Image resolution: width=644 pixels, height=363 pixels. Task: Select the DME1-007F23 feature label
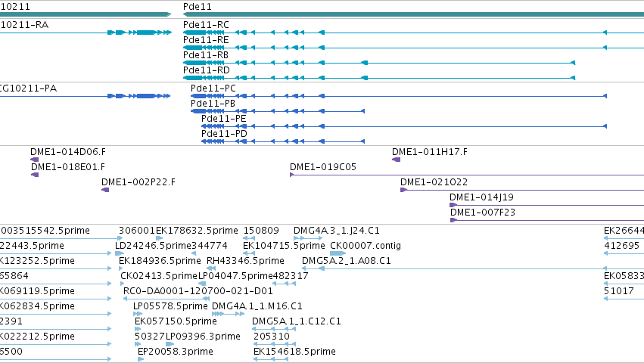483,213
